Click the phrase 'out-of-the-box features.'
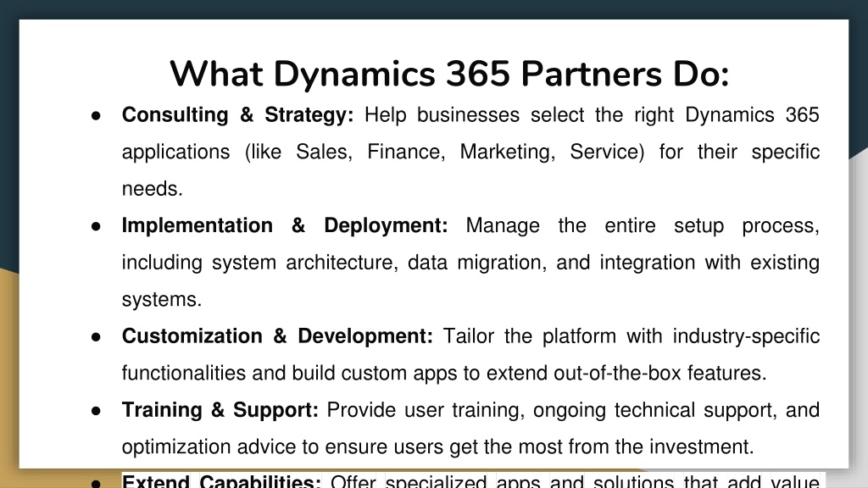This screenshot has height=488, width=868. [x=659, y=374]
